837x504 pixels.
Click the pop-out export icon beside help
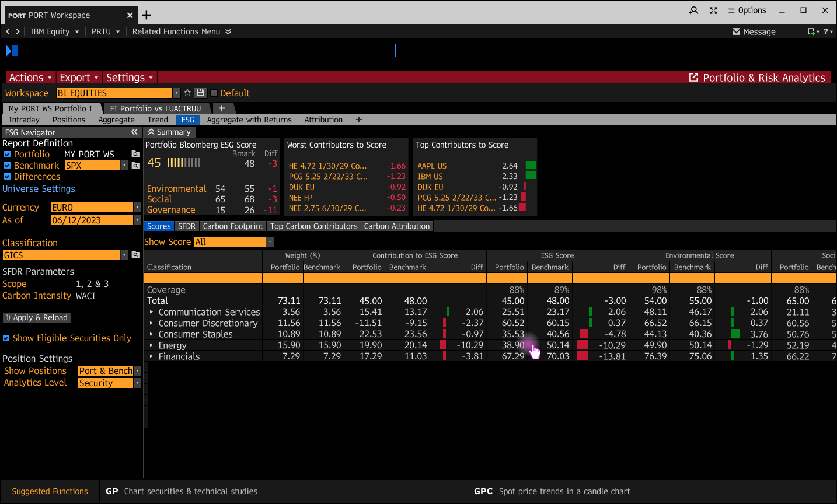(813, 32)
